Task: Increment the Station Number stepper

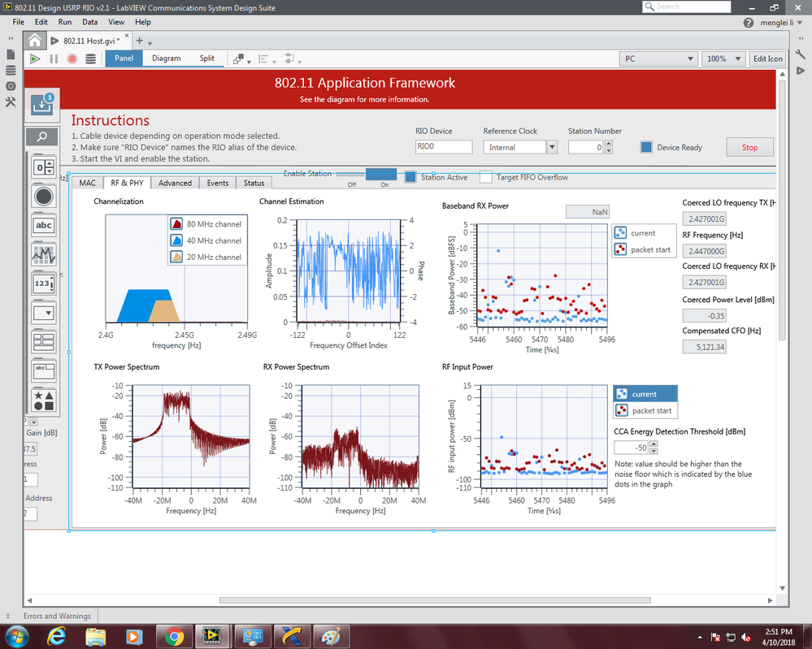Action: (x=609, y=143)
